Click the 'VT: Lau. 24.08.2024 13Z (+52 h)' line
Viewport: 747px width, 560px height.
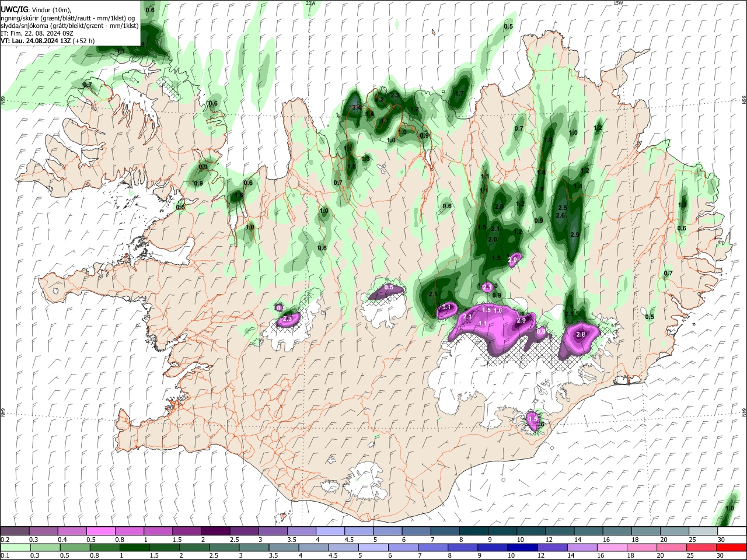click(48, 41)
